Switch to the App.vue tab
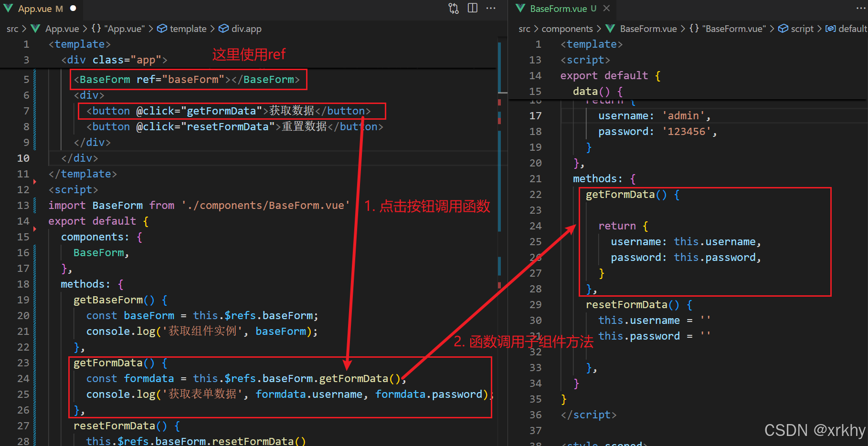 40,9
